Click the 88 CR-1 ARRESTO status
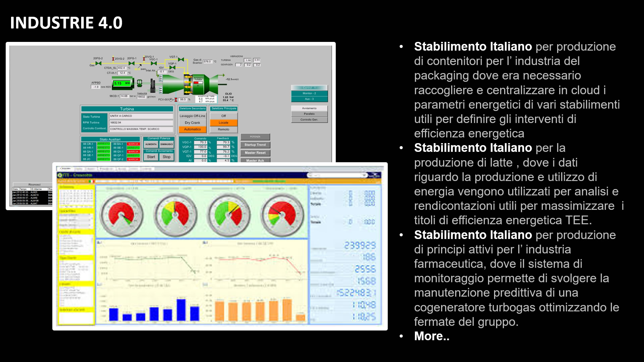This screenshot has width=644, height=362. [x=103, y=144]
